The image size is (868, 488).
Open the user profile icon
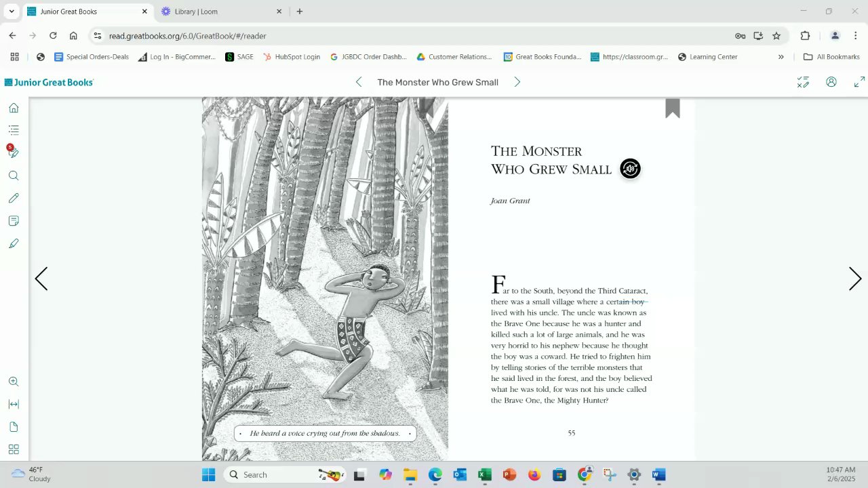(x=831, y=82)
